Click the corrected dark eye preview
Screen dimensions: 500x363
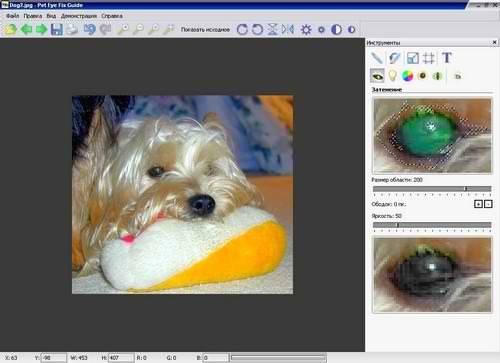tap(432, 275)
